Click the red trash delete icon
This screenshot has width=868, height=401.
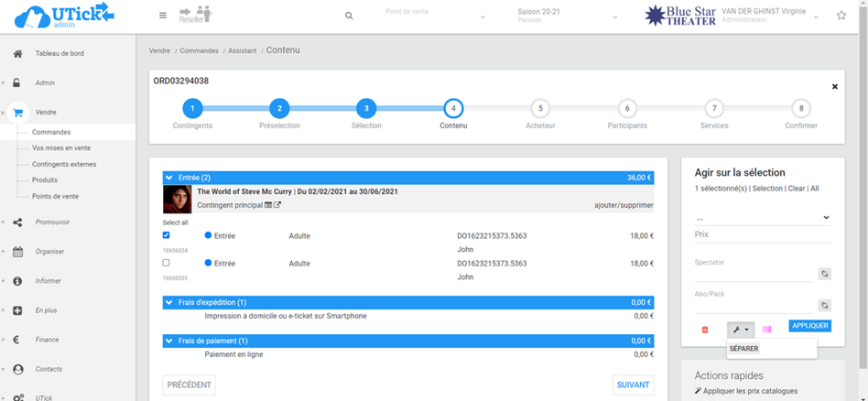[x=705, y=330]
